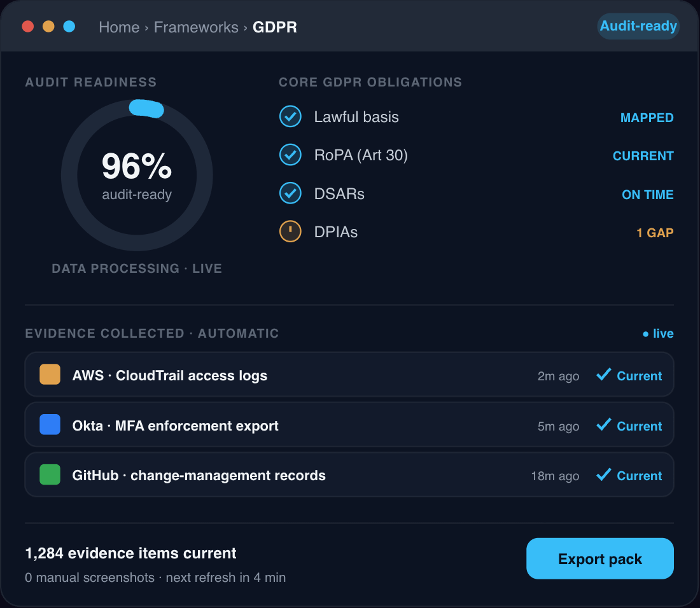Click the Audit Readiness heading
Screen dimensions: 700x608
tap(90, 82)
